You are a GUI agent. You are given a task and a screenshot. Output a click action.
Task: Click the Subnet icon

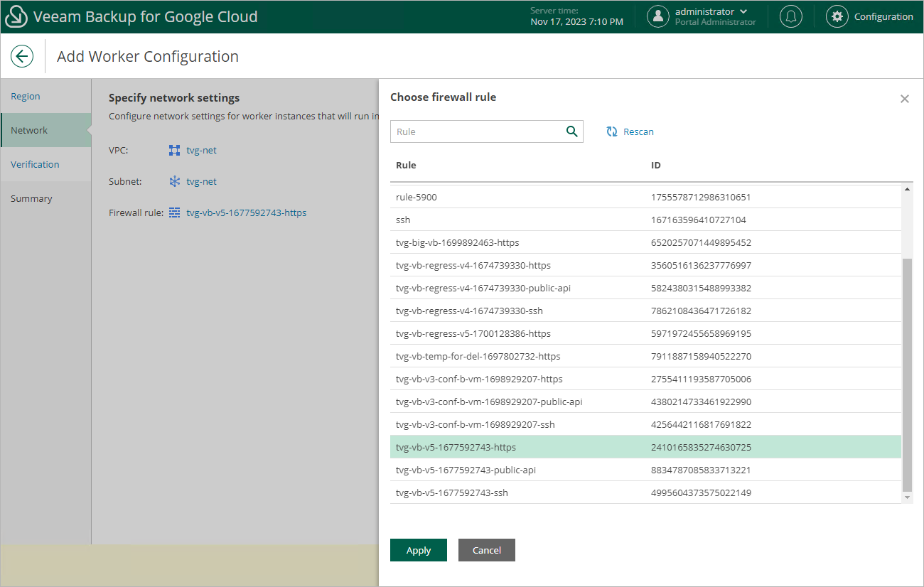click(174, 181)
